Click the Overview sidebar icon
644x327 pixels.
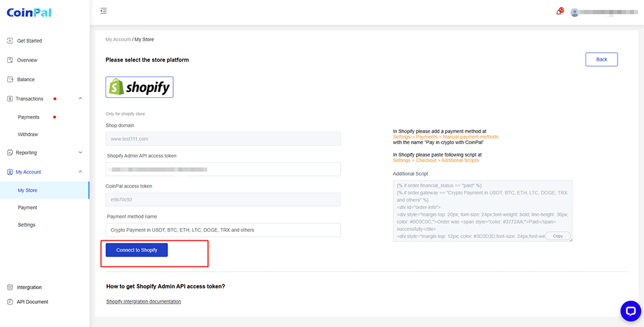click(x=10, y=60)
